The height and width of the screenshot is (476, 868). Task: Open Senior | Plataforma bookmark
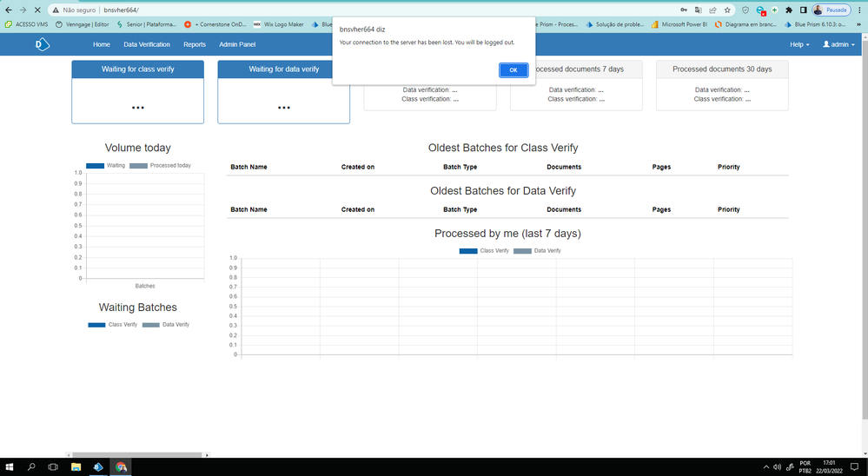tap(146, 24)
